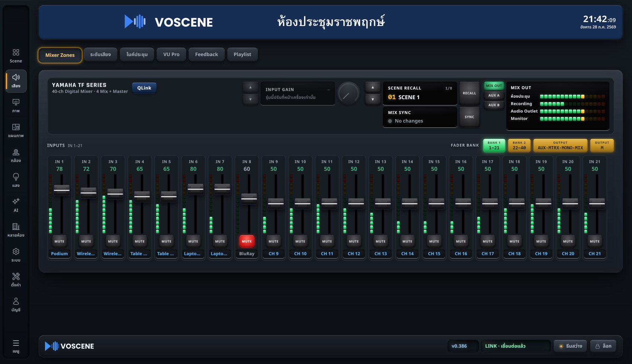Click the Audio Outlet meter row

558,111
